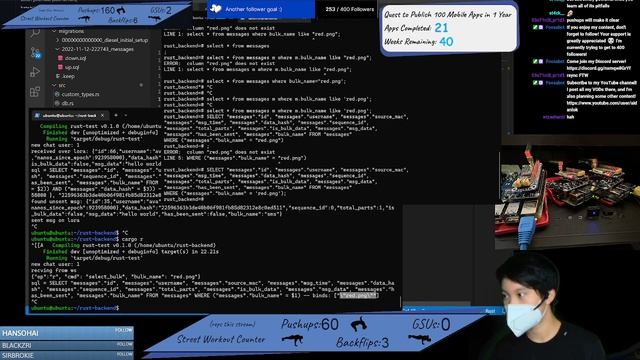
Task: Click the 'Another follower goal' banner
Action: click(261, 9)
